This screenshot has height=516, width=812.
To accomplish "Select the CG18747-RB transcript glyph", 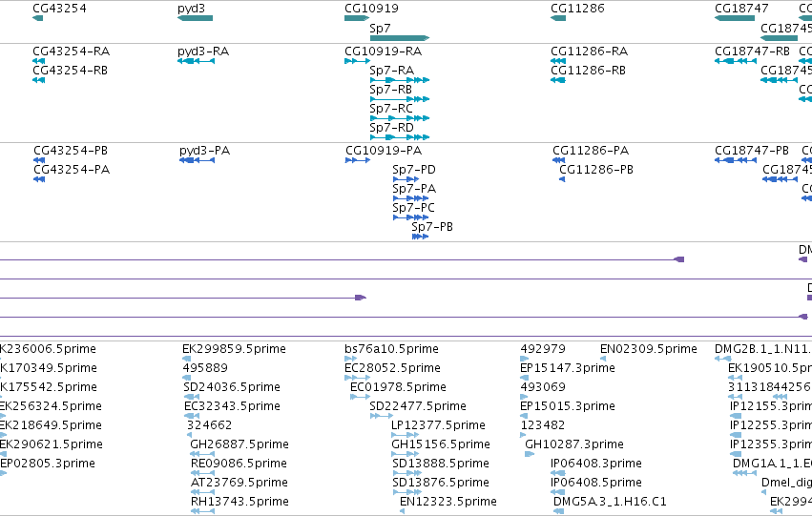I will (736, 61).
